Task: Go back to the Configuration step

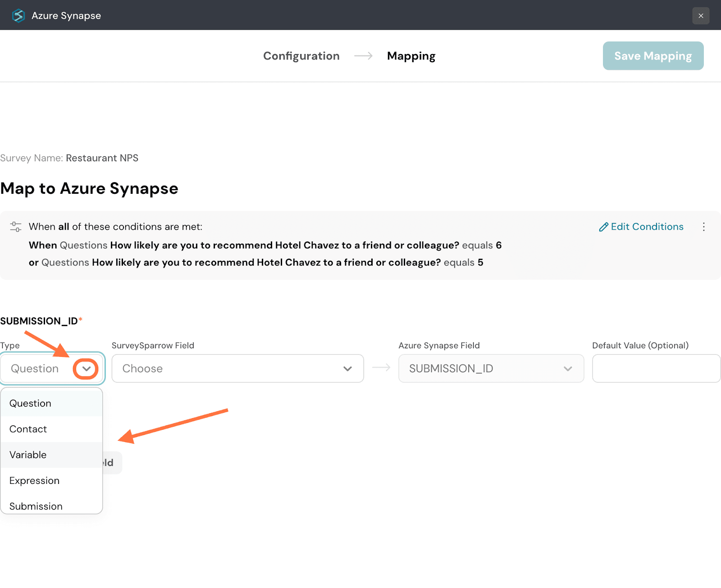Action: 301,56
